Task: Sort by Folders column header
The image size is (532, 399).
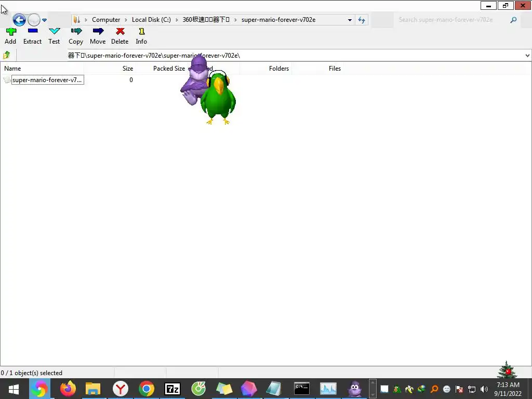Action: click(265, 69)
